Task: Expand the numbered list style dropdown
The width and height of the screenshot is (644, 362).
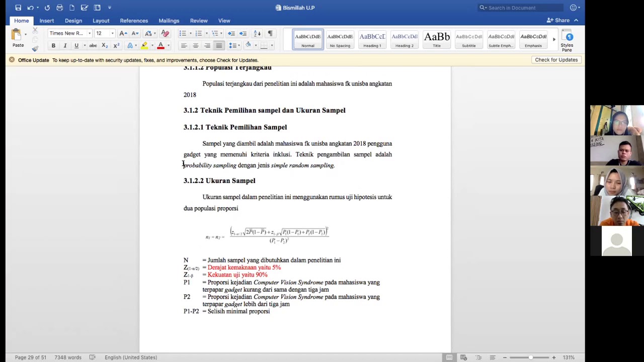Action: click(206, 33)
